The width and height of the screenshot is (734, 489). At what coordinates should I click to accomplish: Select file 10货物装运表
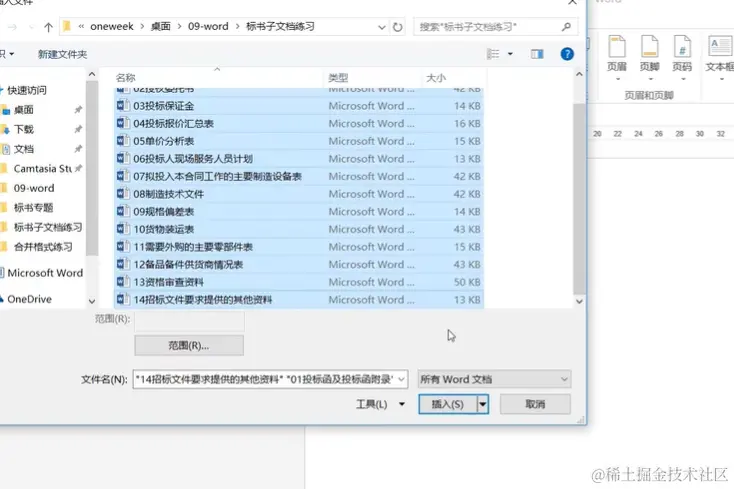coord(299,229)
